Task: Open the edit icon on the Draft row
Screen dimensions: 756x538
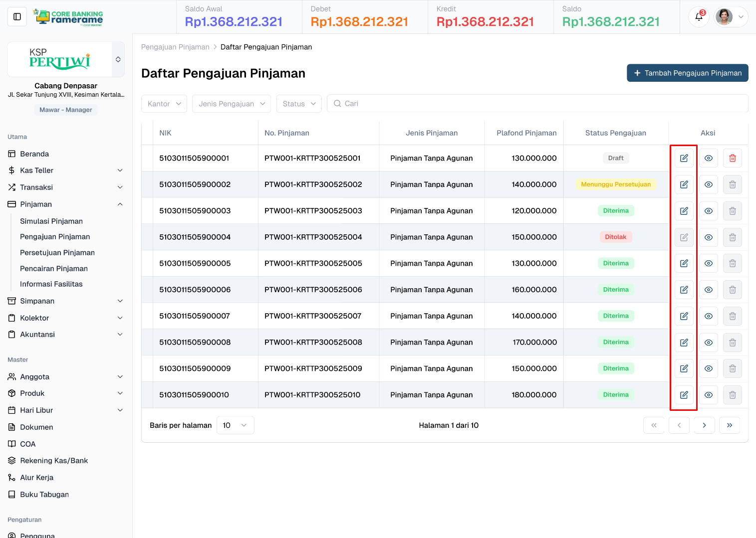Action: pos(684,158)
